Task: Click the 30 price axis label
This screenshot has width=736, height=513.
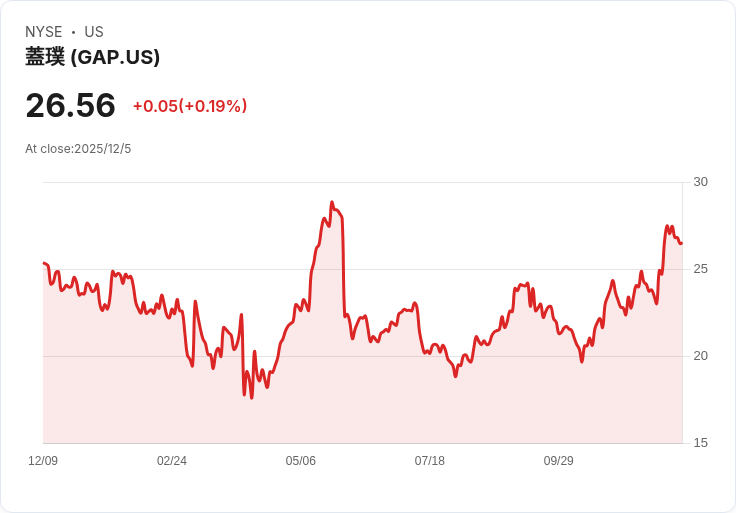Action: [x=700, y=182]
